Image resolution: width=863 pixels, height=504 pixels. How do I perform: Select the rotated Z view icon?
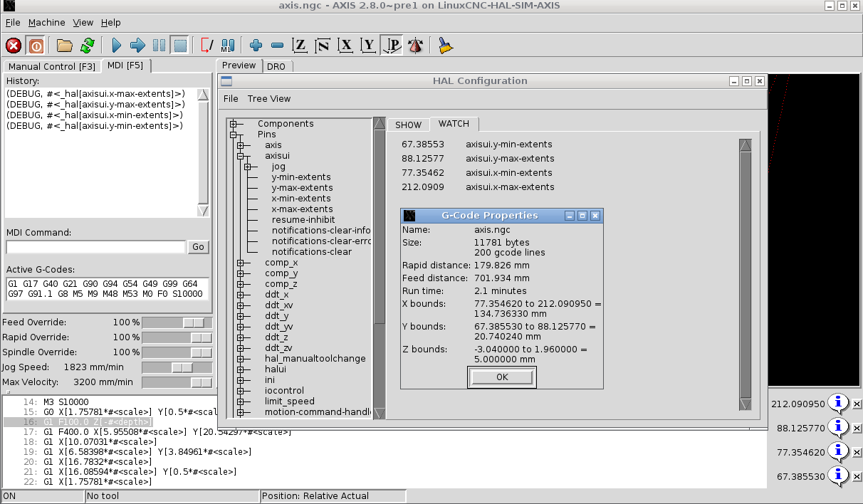[323, 46]
